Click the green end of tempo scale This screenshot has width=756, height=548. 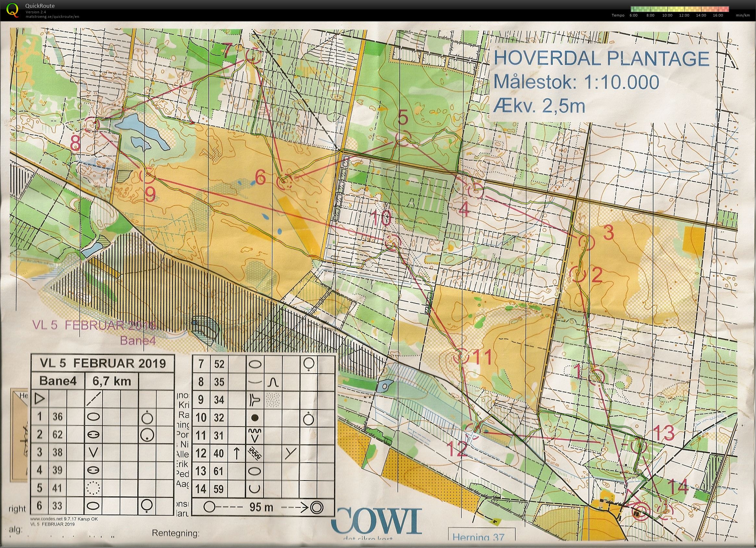pyautogui.click(x=633, y=9)
